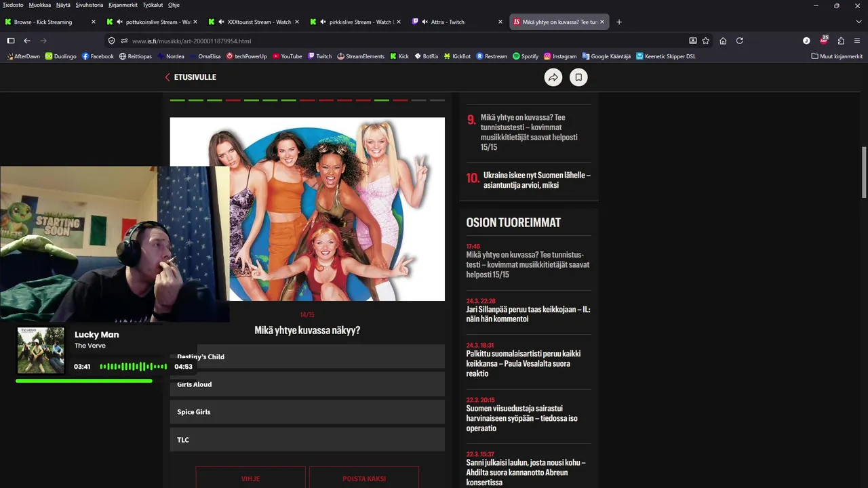
Task: Open Google Kääntäjä bookmark
Action: [606, 56]
